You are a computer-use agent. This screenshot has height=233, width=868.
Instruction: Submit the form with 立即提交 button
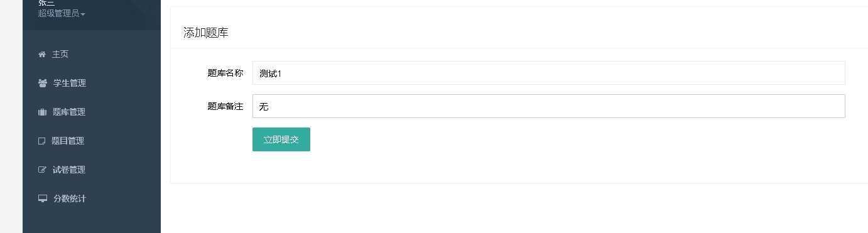click(x=281, y=139)
